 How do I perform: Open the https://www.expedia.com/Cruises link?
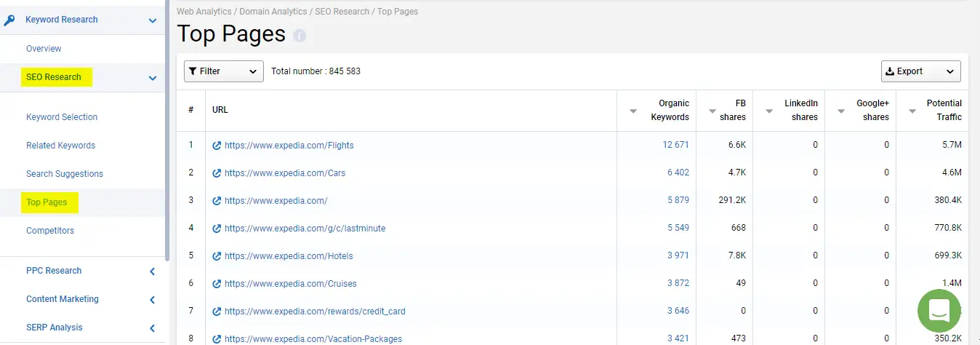coord(291,284)
